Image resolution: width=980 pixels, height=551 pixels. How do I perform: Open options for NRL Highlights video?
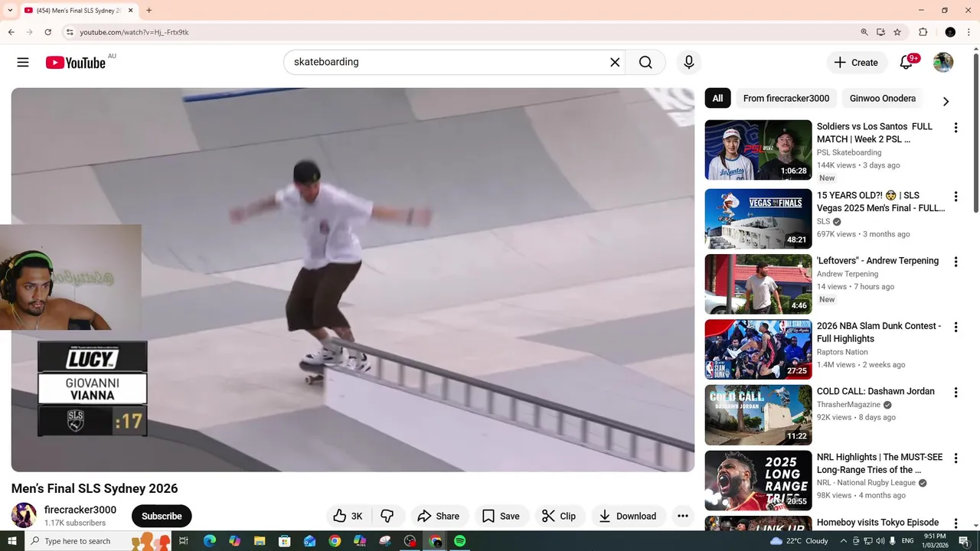coord(955,458)
